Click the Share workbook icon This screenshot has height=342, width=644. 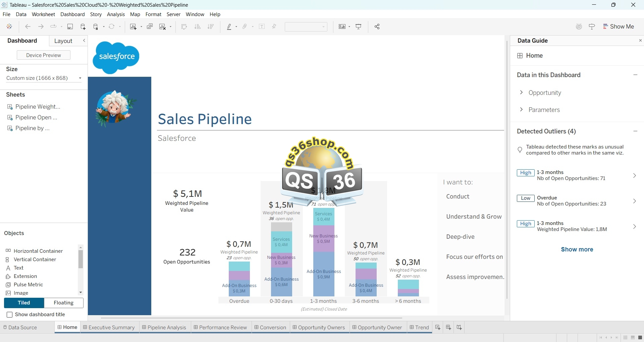(377, 27)
